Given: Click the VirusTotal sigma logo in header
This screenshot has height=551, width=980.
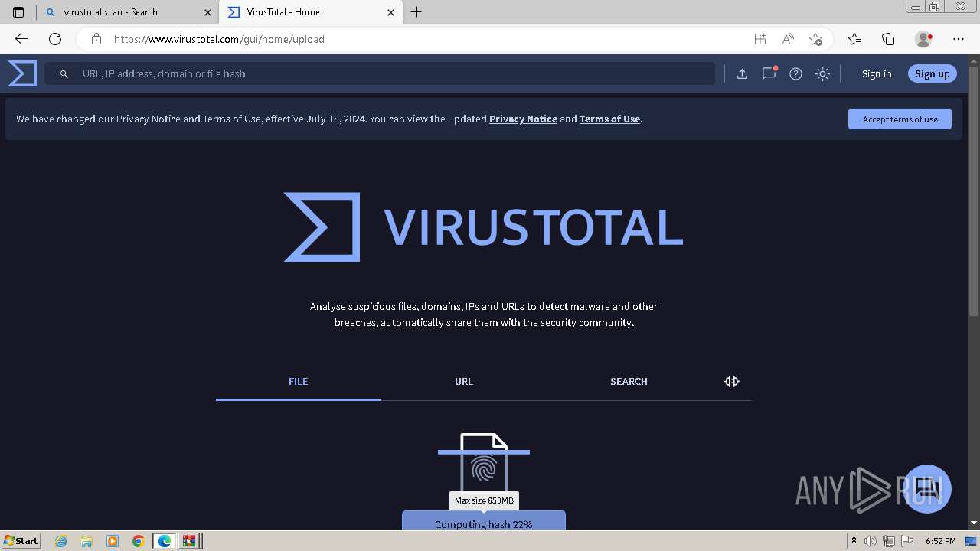Looking at the screenshot, I should 22,73.
